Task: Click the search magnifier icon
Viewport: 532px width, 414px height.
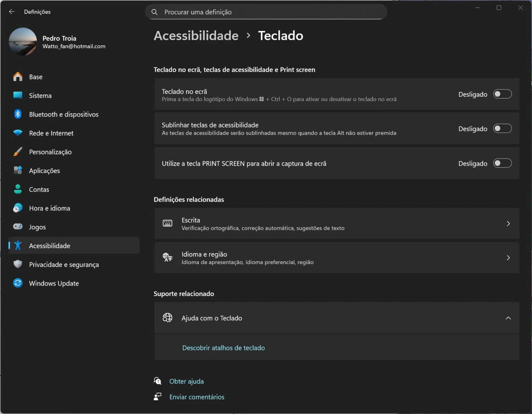Action: point(154,12)
